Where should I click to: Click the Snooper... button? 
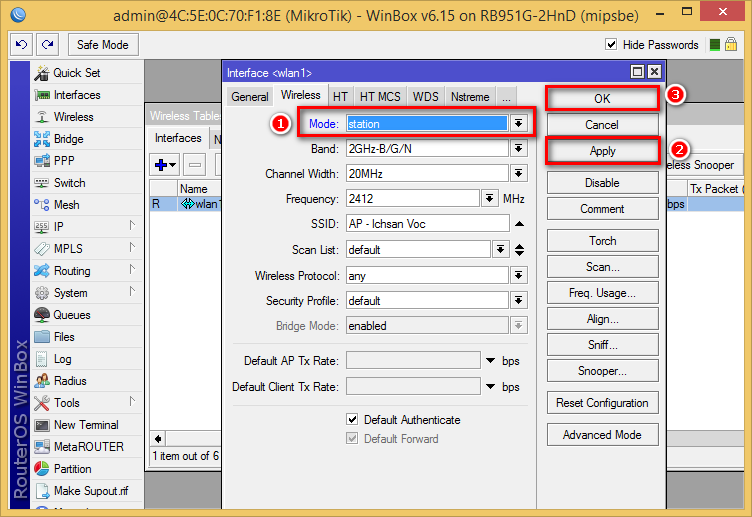click(602, 371)
